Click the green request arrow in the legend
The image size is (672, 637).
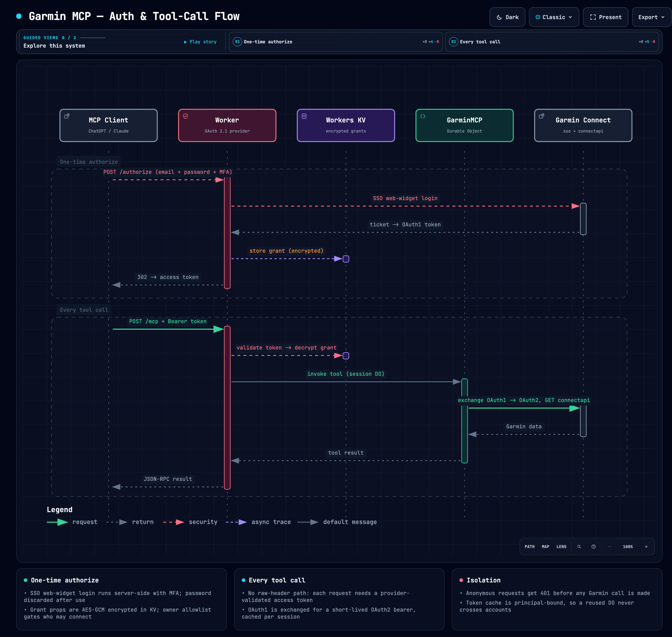pyautogui.click(x=57, y=522)
